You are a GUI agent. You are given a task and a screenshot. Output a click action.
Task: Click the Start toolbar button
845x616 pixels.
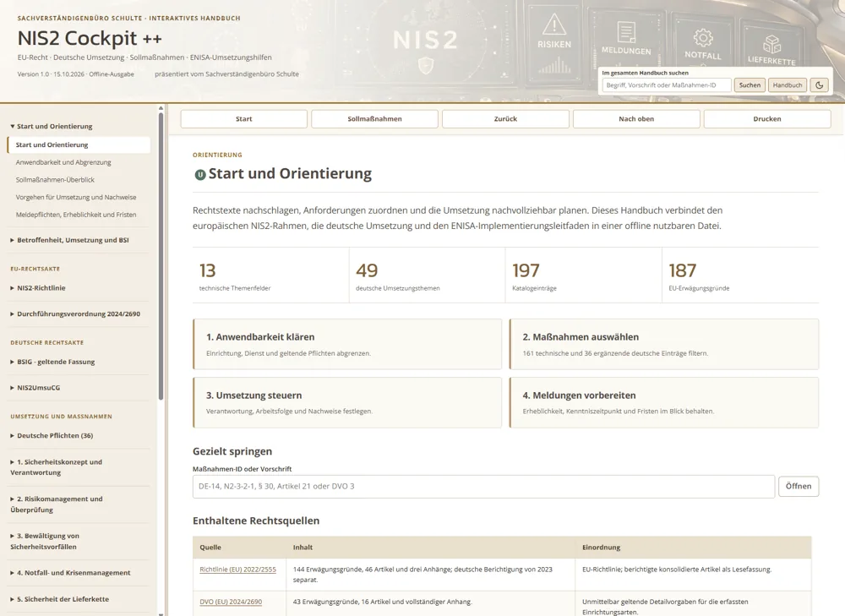tap(243, 119)
